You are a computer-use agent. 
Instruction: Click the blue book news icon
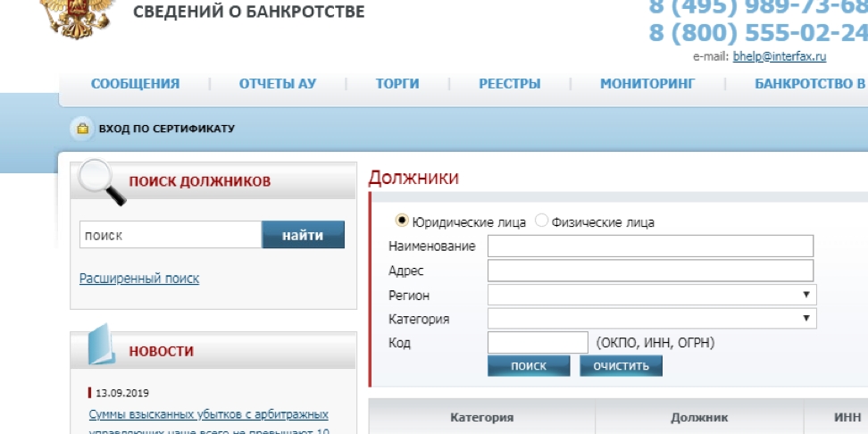pos(101,348)
